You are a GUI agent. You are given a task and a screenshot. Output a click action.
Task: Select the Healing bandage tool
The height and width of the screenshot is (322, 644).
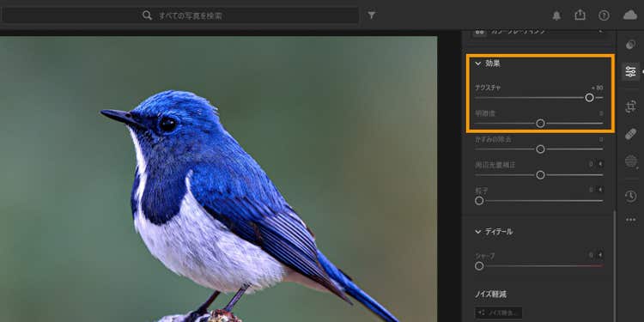[x=630, y=134]
